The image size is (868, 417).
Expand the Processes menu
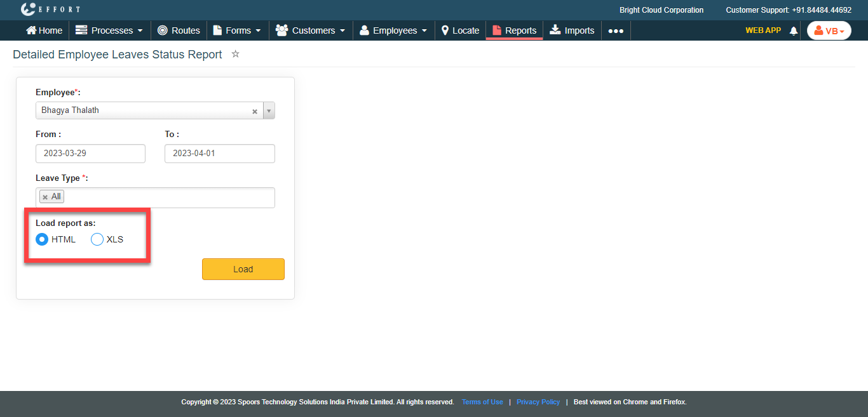coord(109,30)
